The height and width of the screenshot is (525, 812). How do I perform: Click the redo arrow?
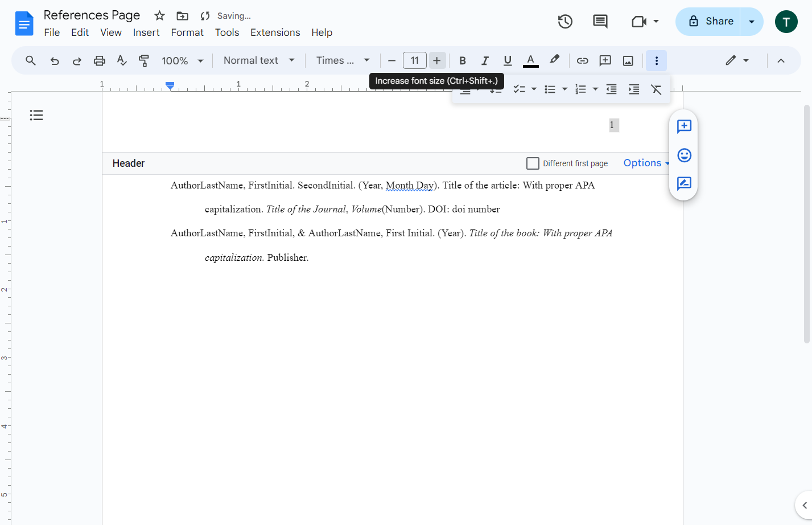(x=77, y=60)
